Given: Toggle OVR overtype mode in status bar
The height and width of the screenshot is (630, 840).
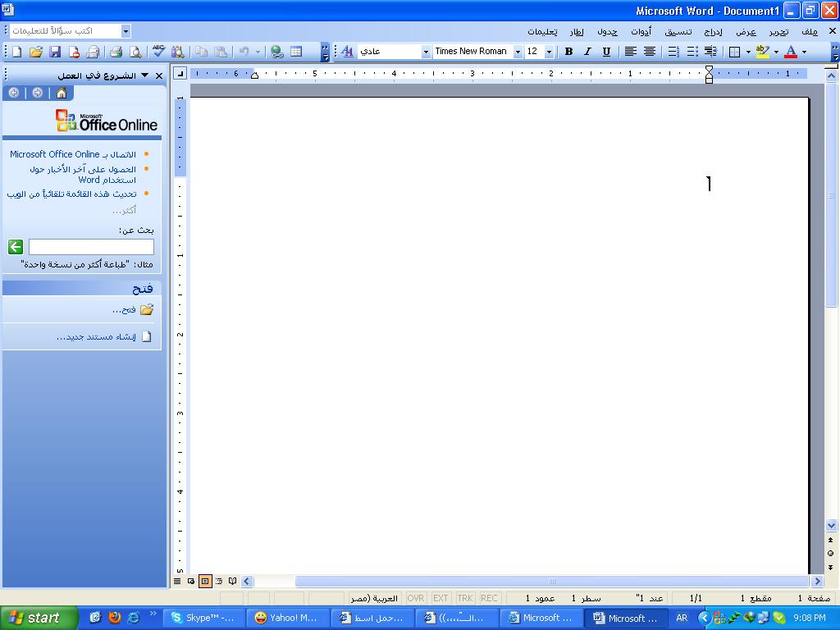Looking at the screenshot, I should [416, 598].
